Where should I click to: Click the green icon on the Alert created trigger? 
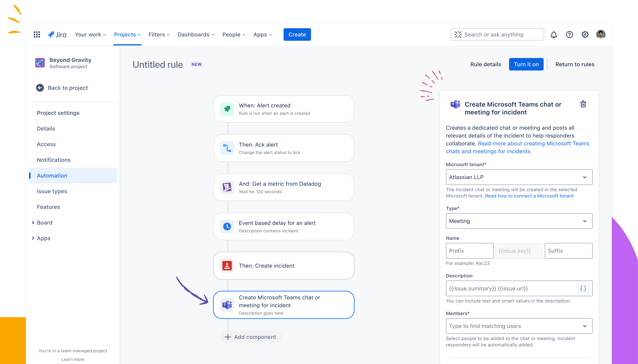click(227, 109)
